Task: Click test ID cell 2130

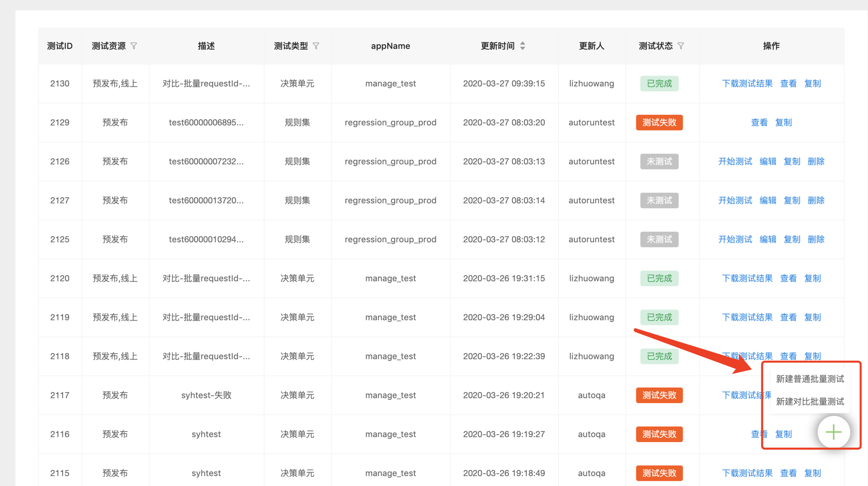Action: 60,84
